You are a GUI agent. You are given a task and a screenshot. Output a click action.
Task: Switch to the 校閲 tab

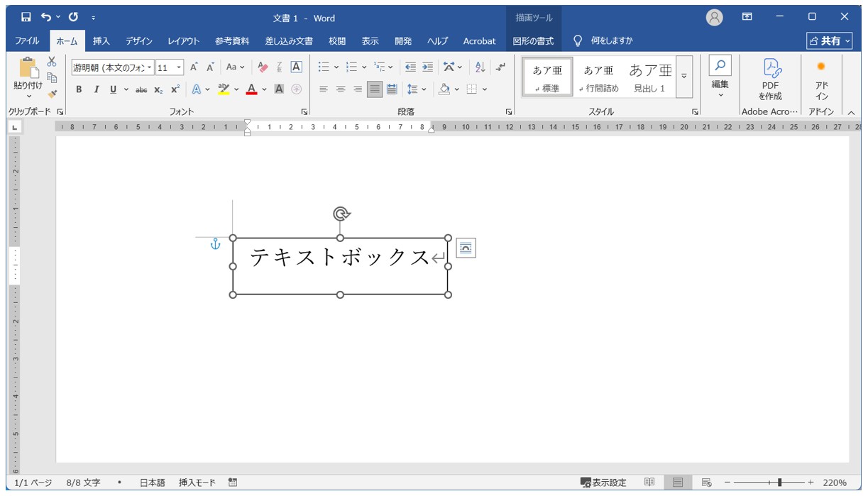tap(337, 41)
